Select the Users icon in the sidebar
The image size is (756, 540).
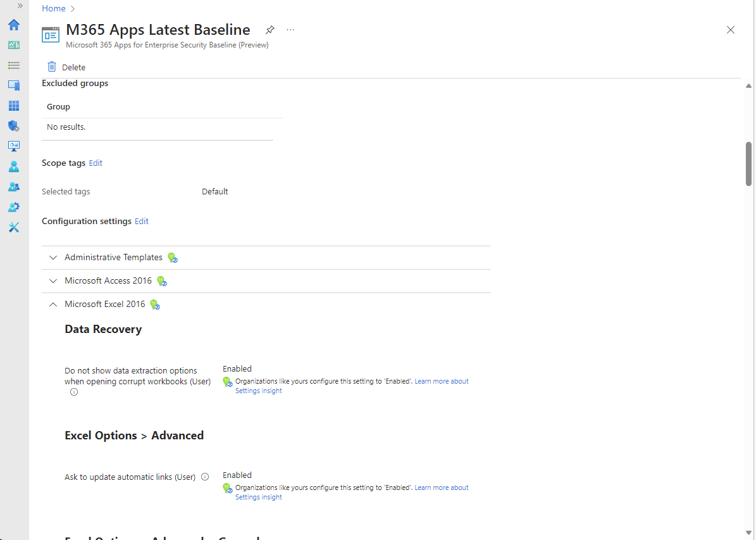(x=14, y=166)
